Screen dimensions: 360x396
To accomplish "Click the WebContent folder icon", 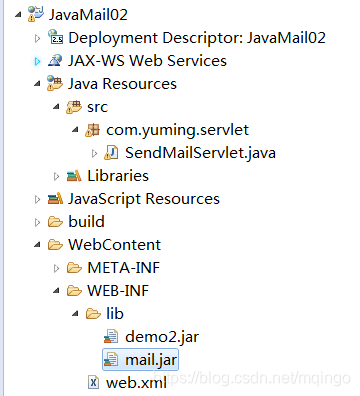I will (x=55, y=245).
